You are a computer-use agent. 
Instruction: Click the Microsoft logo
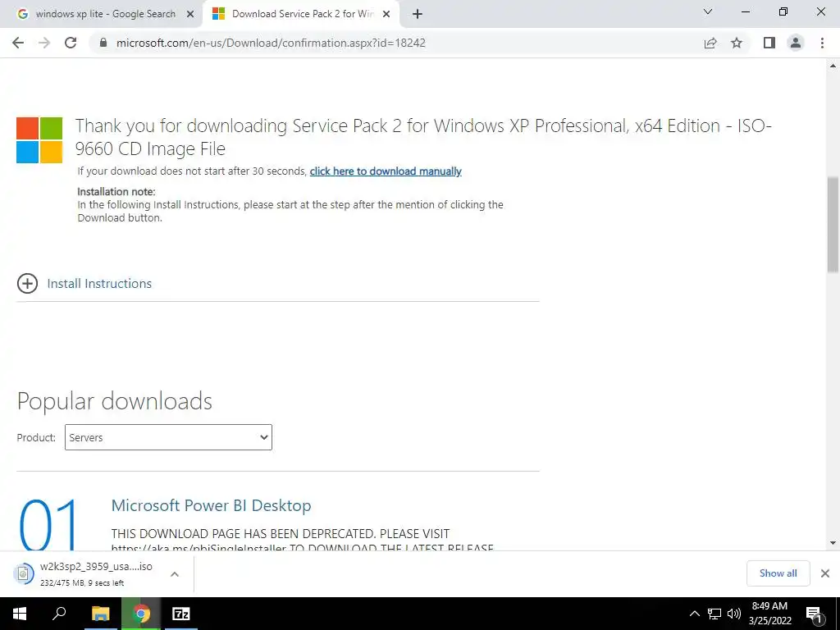pos(39,139)
